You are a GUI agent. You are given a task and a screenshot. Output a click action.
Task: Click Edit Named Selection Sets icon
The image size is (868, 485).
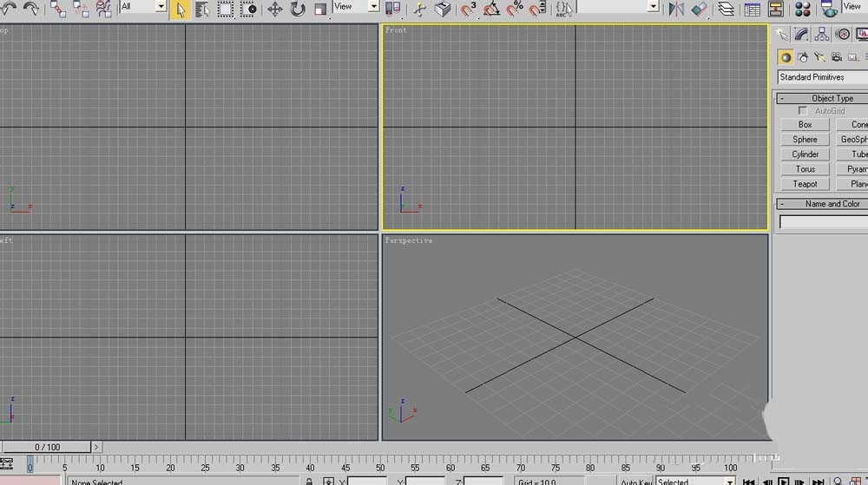tap(564, 10)
